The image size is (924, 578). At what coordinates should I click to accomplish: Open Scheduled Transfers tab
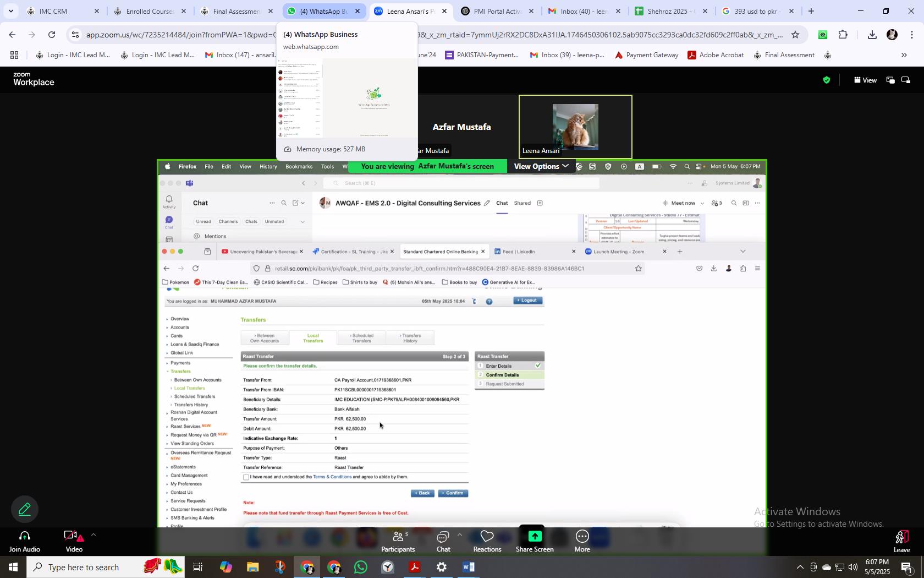tap(362, 338)
